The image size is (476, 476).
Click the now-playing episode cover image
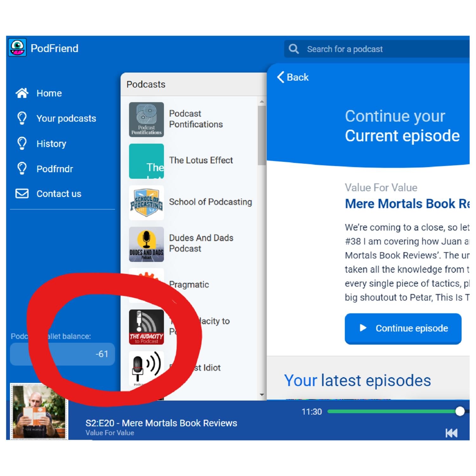coord(39,411)
